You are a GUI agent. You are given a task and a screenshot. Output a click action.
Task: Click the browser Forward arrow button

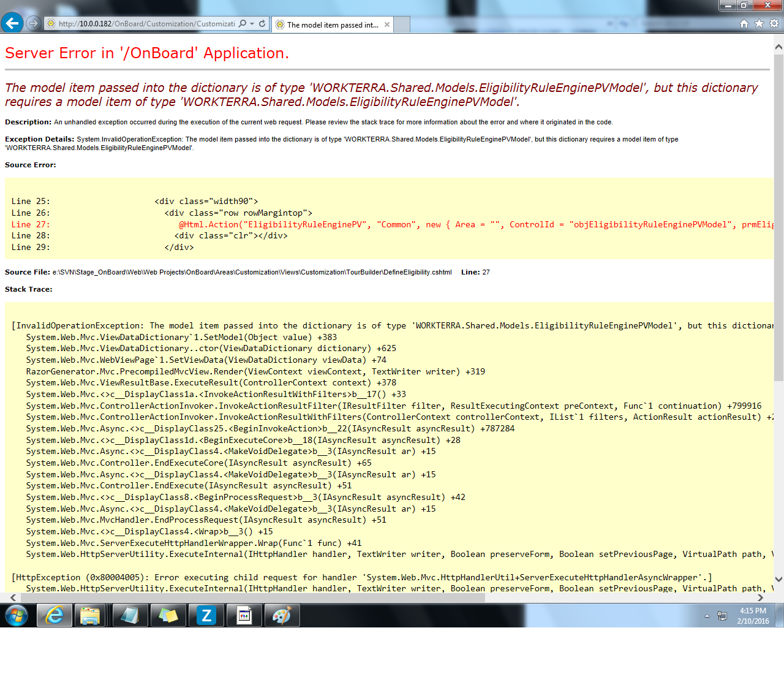coord(34,23)
